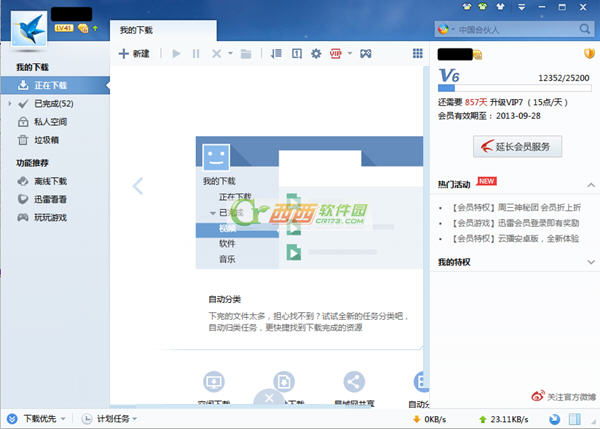Click the game controller toolbar icon
This screenshot has width=600, height=429.
[365, 54]
